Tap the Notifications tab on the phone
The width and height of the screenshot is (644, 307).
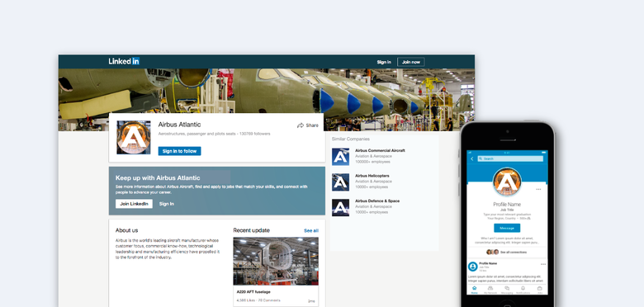(x=523, y=290)
